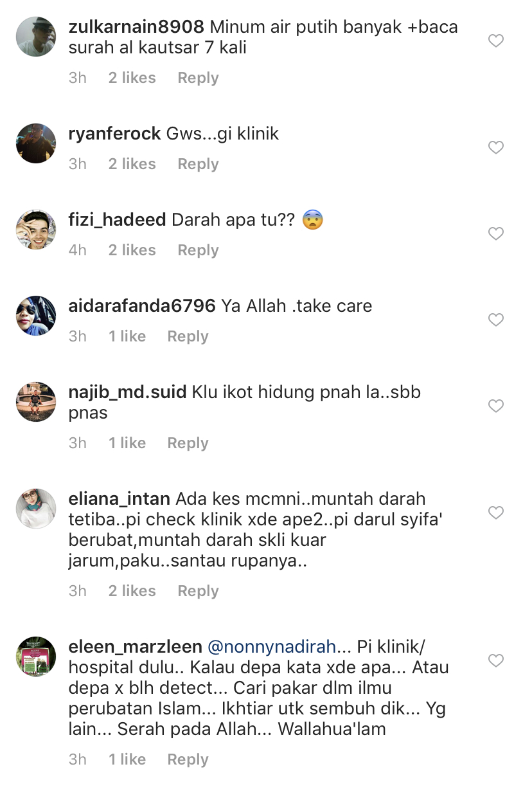Image resolution: width=532 pixels, height=789 pixels.
Task: Like fizi_hadeed's comment via heart
Action: click(496, 234)
